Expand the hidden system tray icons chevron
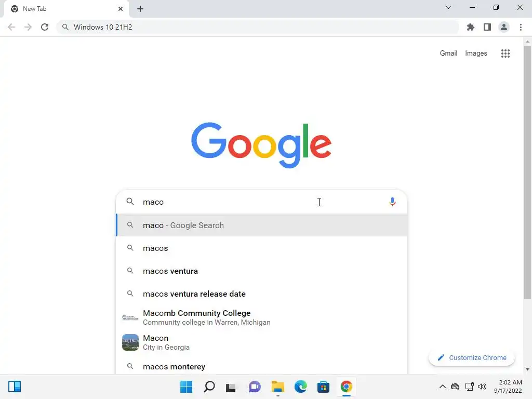Screen dimensions: 532x399 (443, 387)
